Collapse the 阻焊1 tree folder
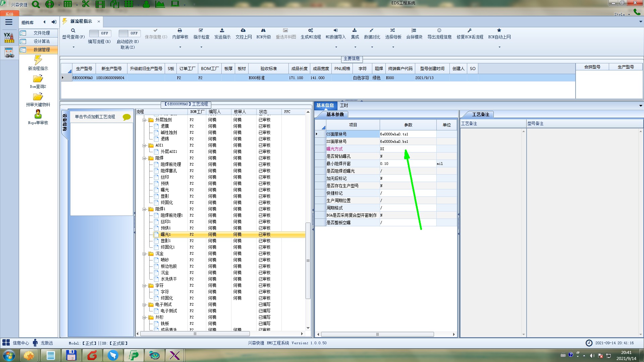Screen dimensions: 644x362 (144, 209)
